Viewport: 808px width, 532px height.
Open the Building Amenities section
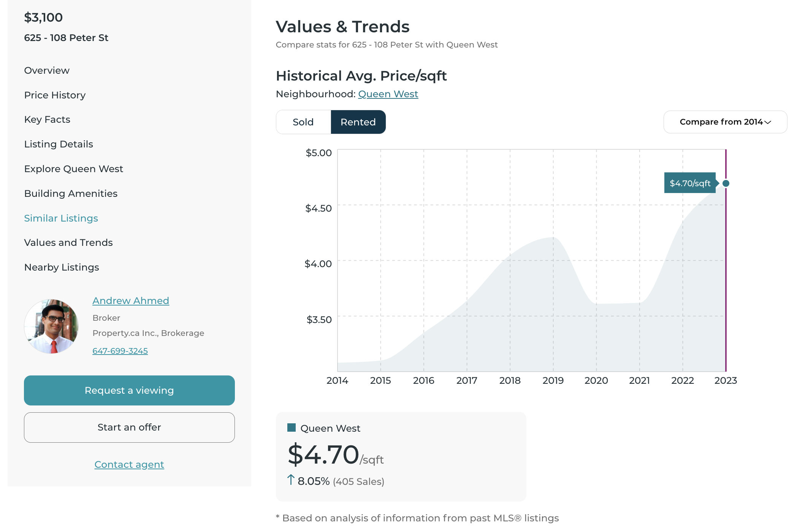71,193
